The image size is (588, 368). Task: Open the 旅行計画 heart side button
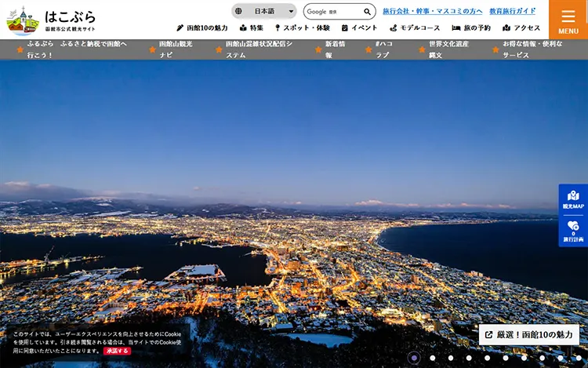coord(573,231)
